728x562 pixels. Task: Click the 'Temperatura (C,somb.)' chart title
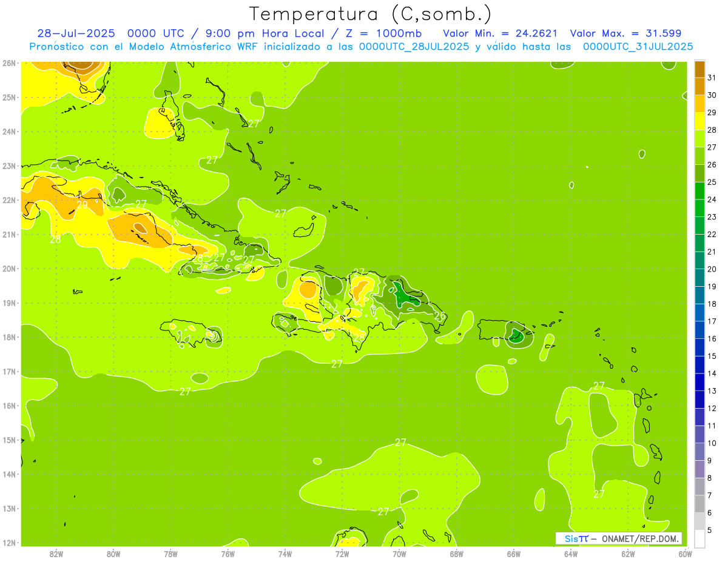click(371, 15)
